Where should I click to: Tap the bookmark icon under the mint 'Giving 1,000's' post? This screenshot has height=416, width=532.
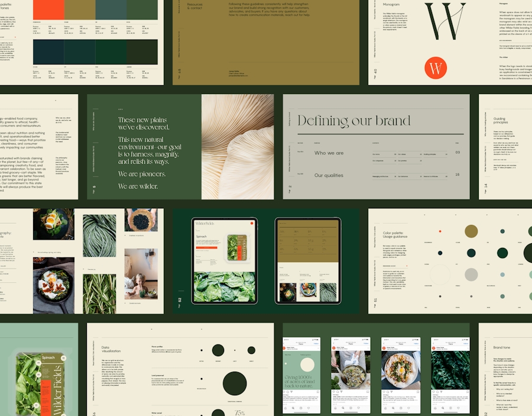317,392
